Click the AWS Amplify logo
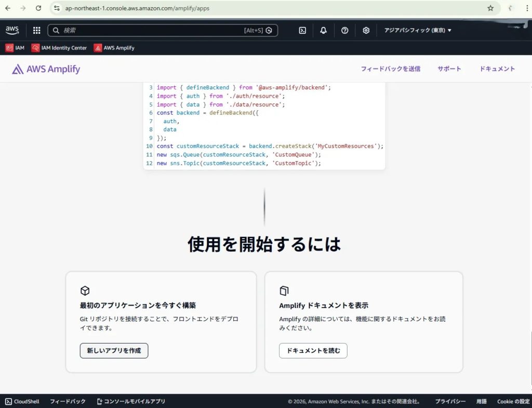This screenshot has width=532, height=408. pyautogui.click(x=46, y=69)
